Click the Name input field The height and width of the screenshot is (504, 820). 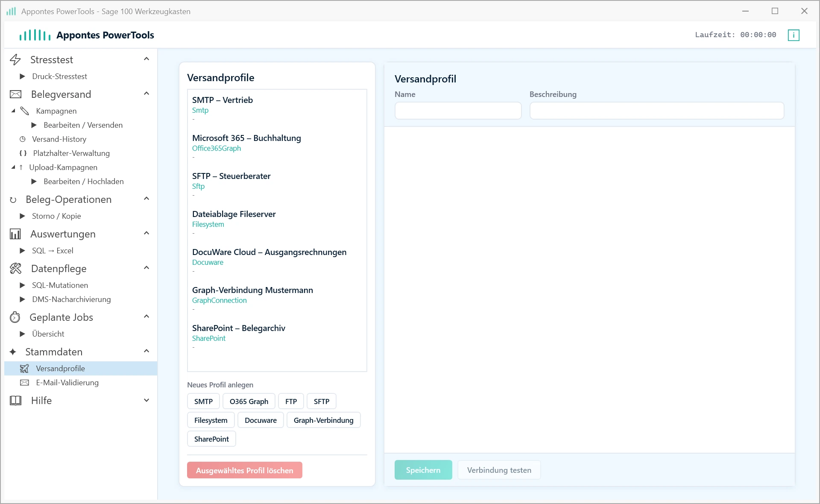coord(458,111)
